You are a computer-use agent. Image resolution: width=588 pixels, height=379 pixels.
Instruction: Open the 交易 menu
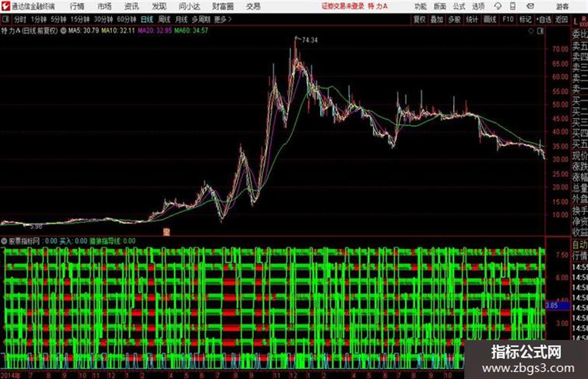click(253, 6)
